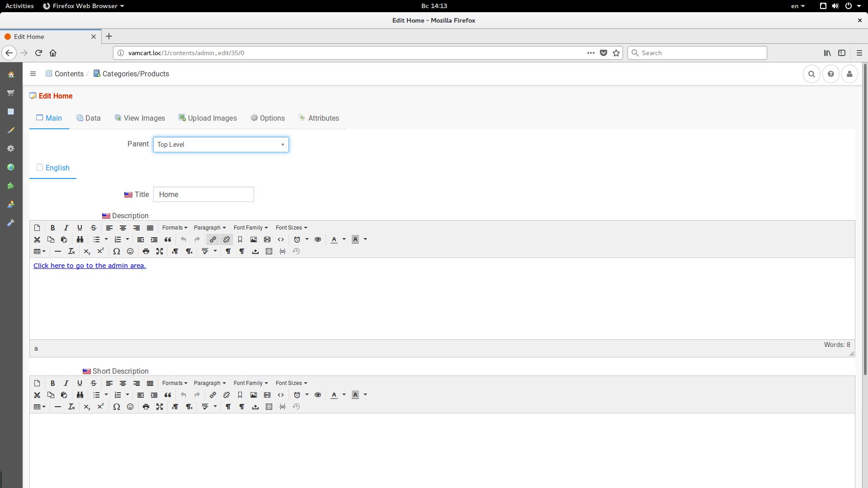
Task: Click the blockquote icon in Description editor toolbar
Action: (168, 239)
